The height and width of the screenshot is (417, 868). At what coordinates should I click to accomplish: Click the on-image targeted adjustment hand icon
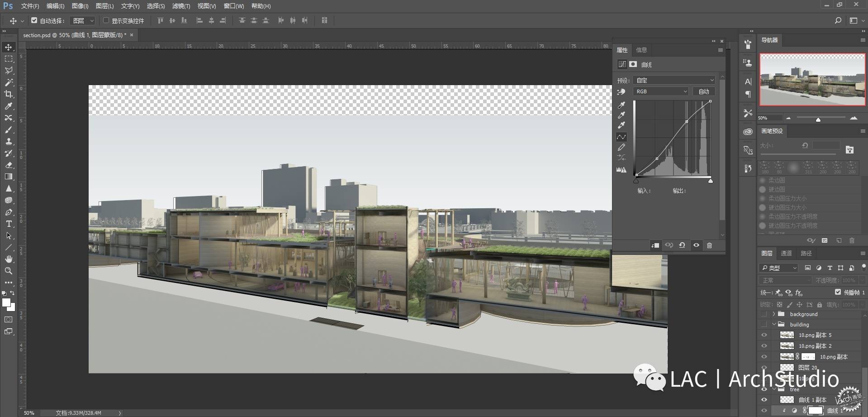[621, 92]
